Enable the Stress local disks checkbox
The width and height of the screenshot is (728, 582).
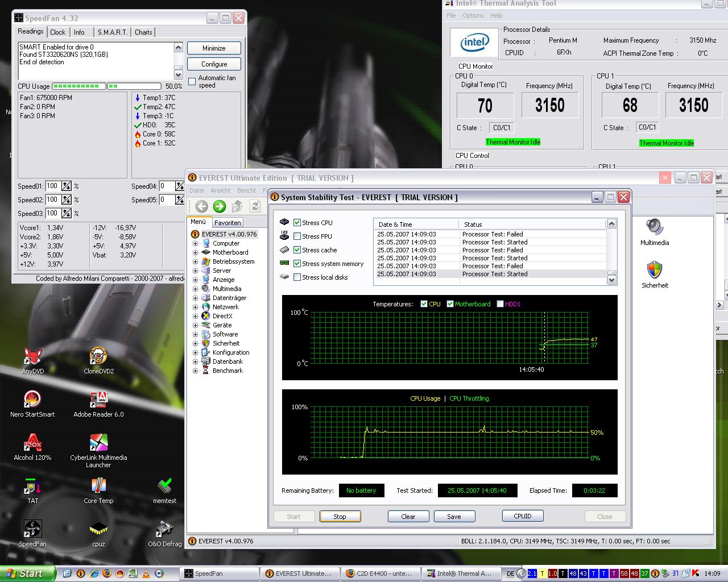(x=297, y=277)
